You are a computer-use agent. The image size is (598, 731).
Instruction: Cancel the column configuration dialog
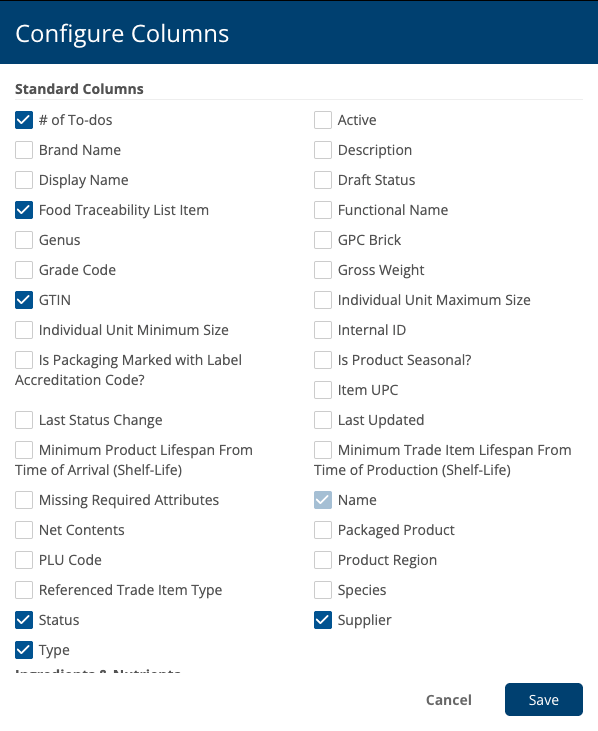point(449,700)
